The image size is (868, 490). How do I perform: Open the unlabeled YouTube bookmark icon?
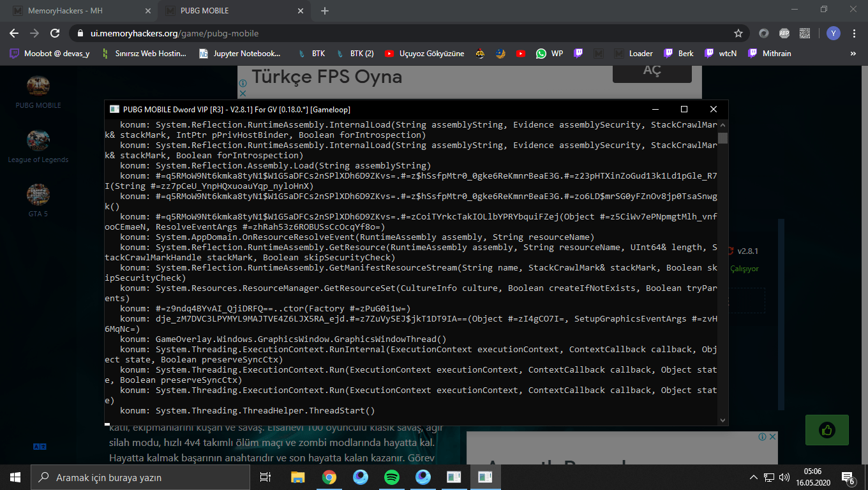tap(521, 54)
